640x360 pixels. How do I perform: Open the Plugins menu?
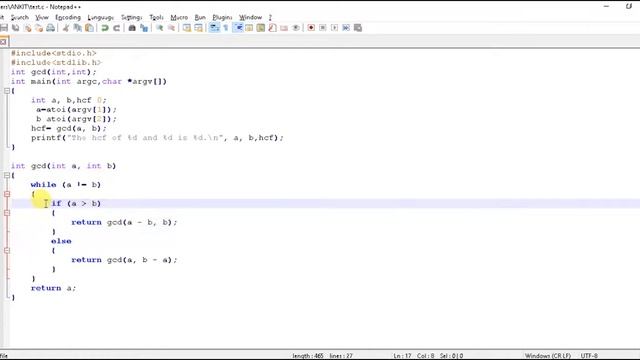[222, 17]
